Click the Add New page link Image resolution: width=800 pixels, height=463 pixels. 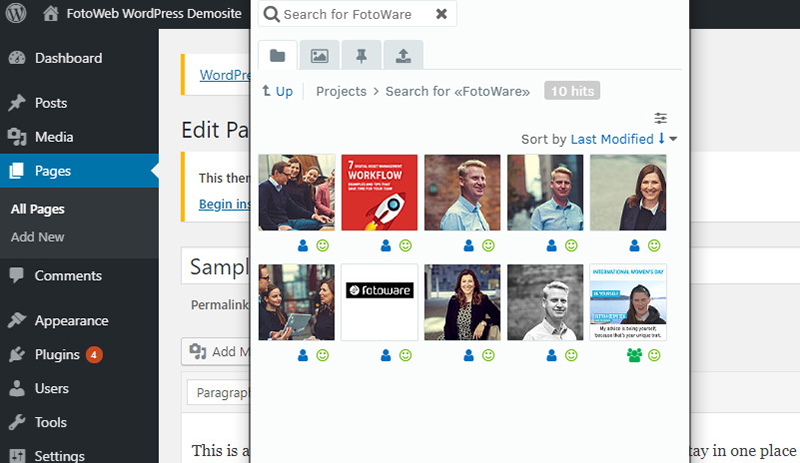click(37, 237)
